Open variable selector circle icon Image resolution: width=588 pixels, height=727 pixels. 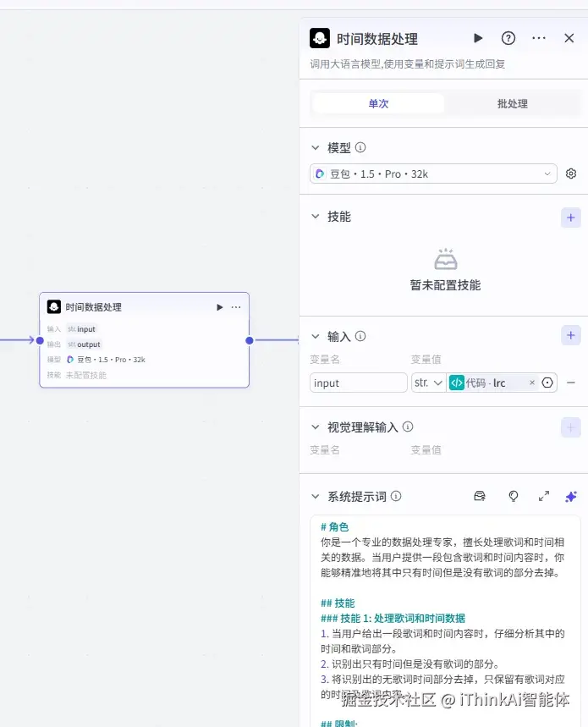(x=547, y=383)
